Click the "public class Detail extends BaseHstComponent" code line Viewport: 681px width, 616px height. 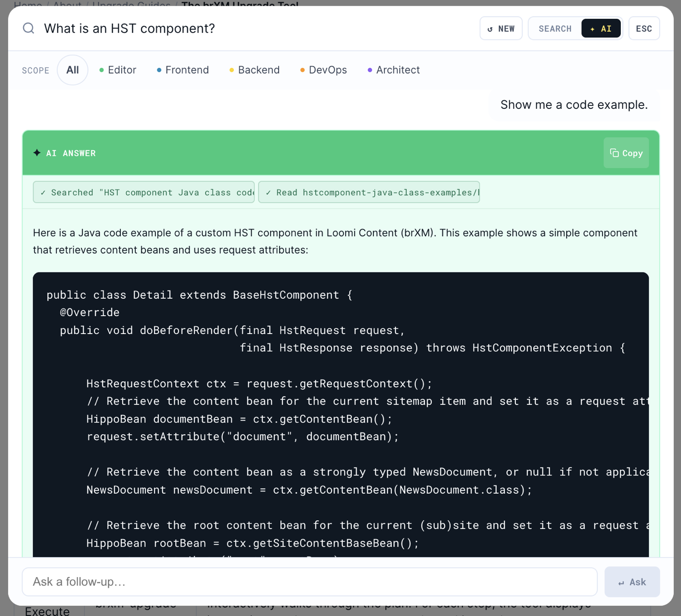click(200, 295)
